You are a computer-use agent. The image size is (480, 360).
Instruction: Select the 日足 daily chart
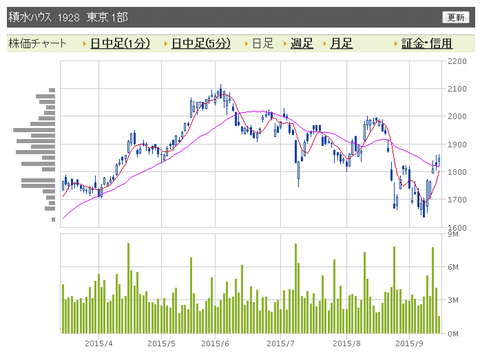pyautogui.click(x=263, y=43)
